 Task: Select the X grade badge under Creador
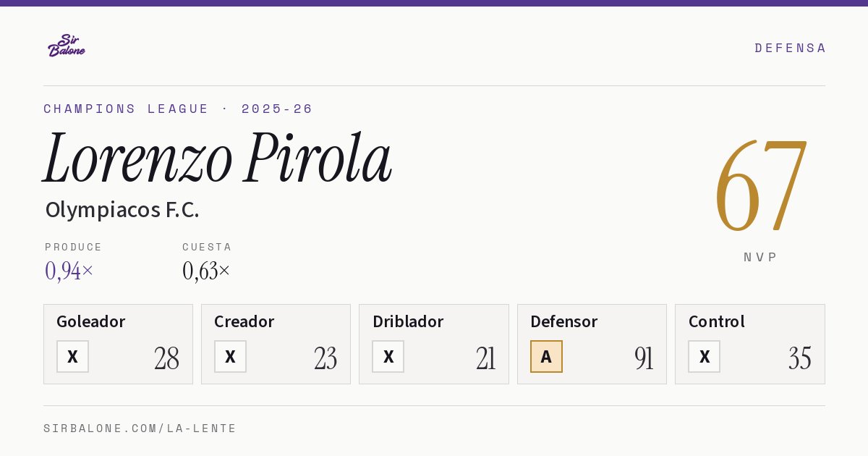point(230,356)
